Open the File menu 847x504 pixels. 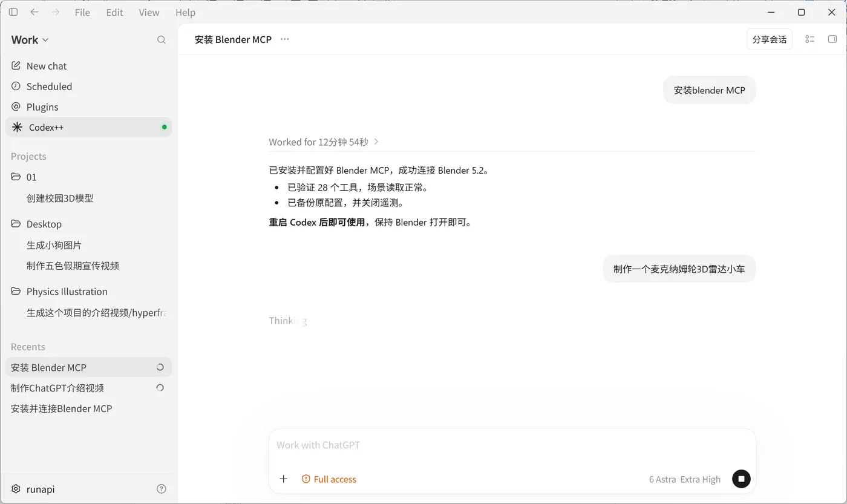coord(82,12)
